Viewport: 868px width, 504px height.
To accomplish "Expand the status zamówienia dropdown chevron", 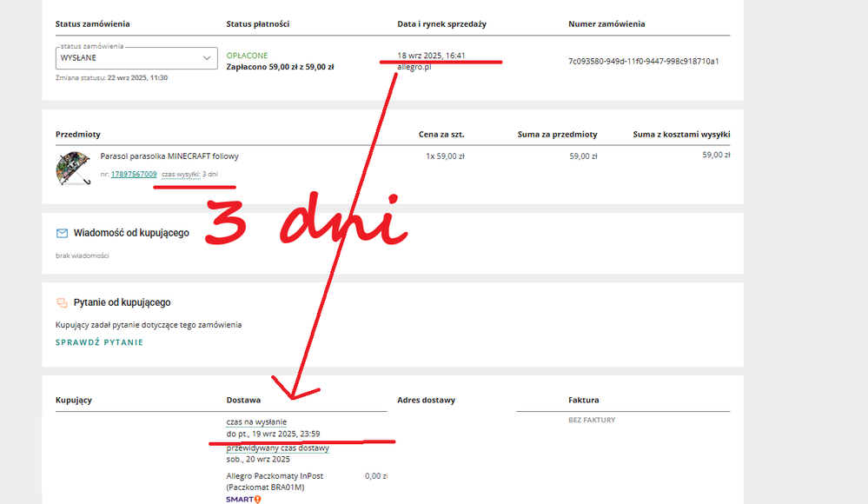I will 207,58.
